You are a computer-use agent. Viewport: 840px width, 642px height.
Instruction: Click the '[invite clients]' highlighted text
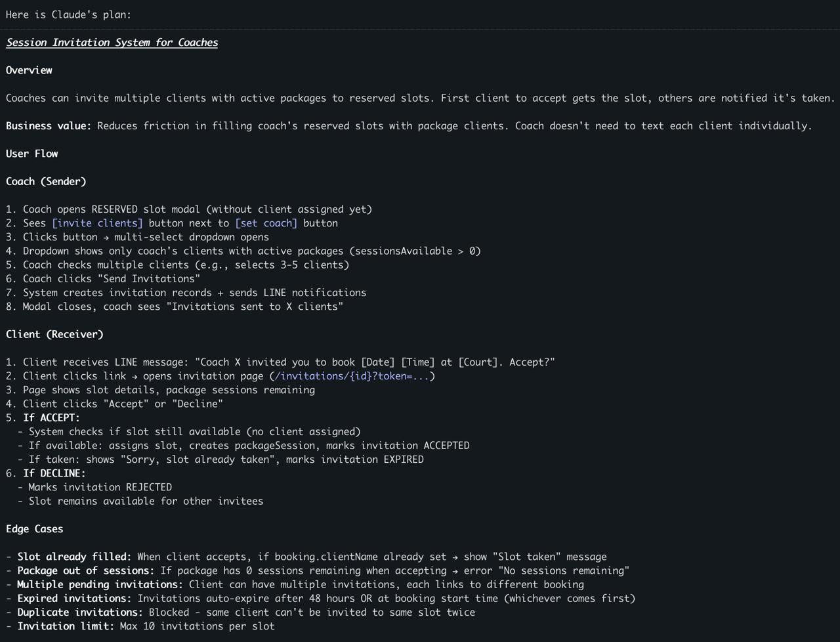97,223
